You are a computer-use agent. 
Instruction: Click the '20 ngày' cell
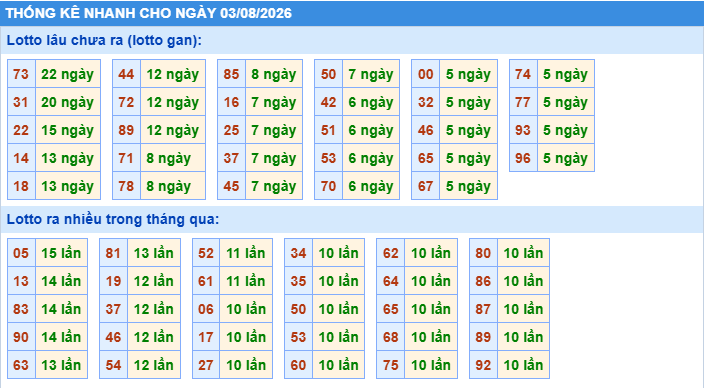click(x=68, y=102)
